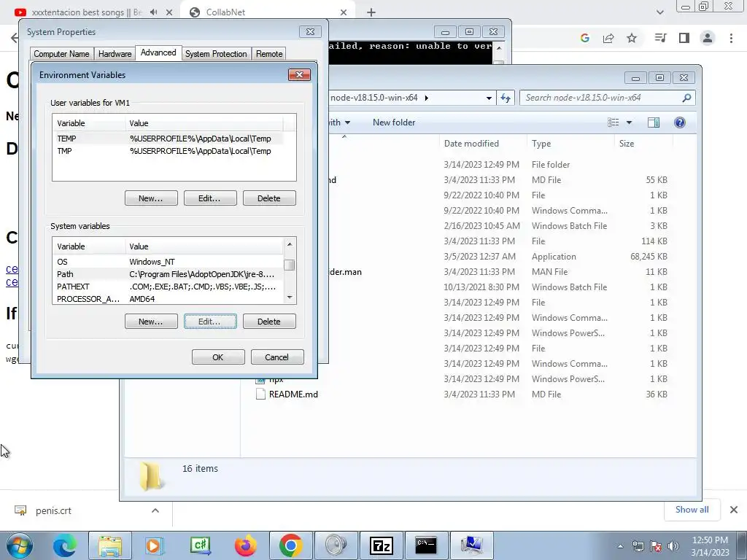The width and height of the screenshot is (747, 560).
Task: Click Edit under System variables
Action: tap(210, 322)
